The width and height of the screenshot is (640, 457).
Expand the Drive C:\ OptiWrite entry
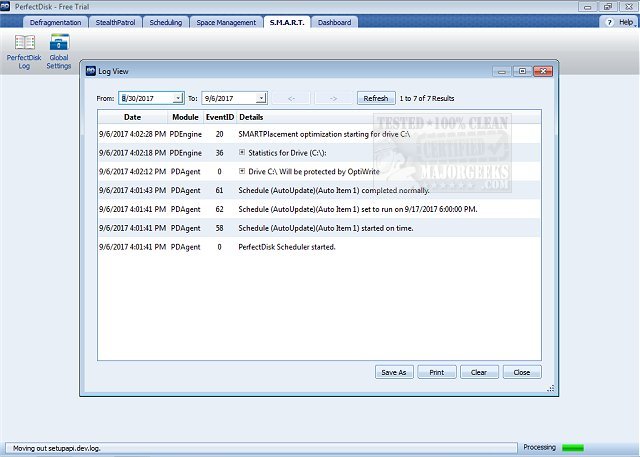(242, 171)
